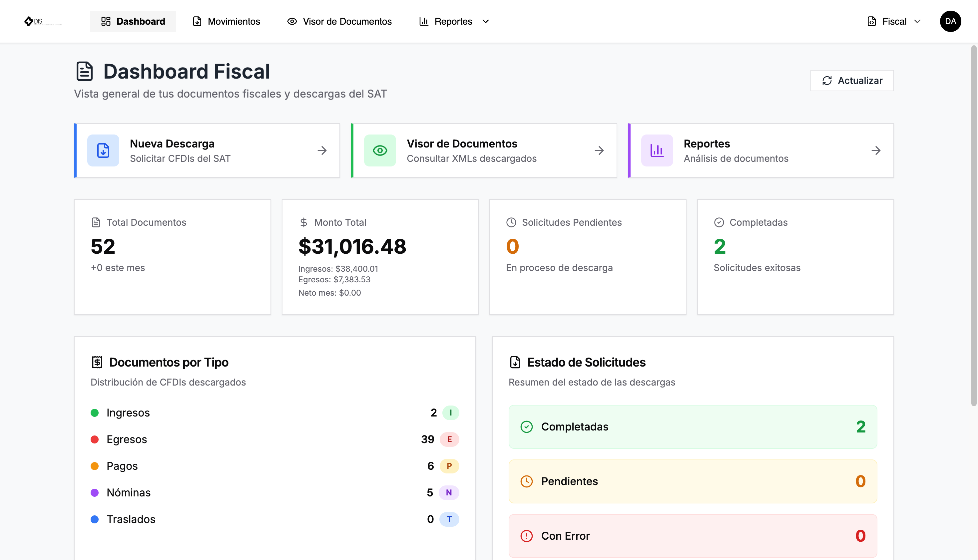Open Visor de Documentos in the top navigation
This screenshot has width=978, height=560.
click(x=339, y=21)
